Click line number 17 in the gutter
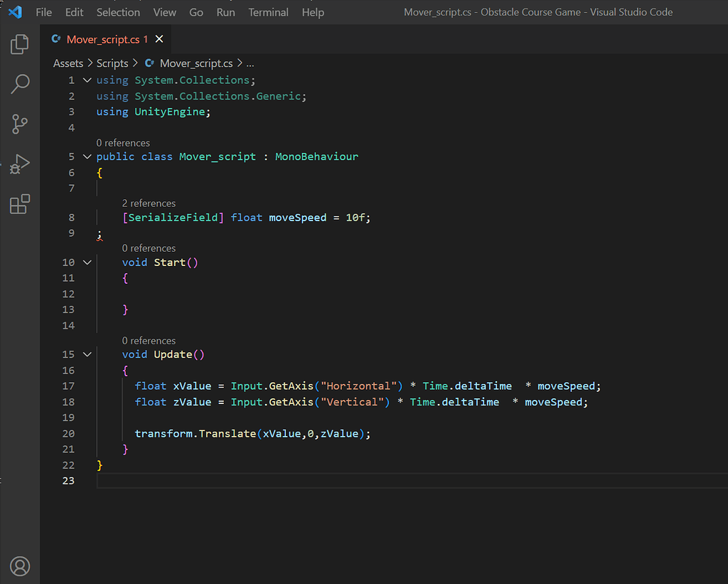 click(x=68, y=386)
